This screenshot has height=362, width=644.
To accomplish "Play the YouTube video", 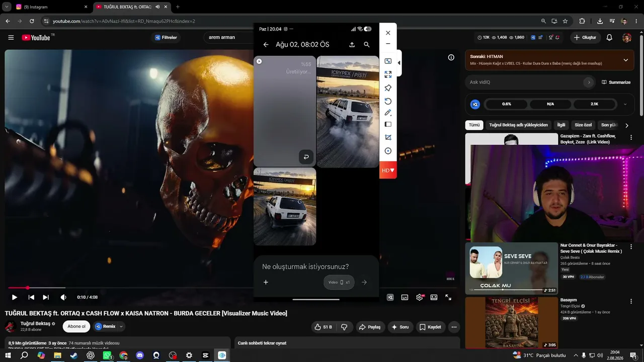I will coord(14,297).
